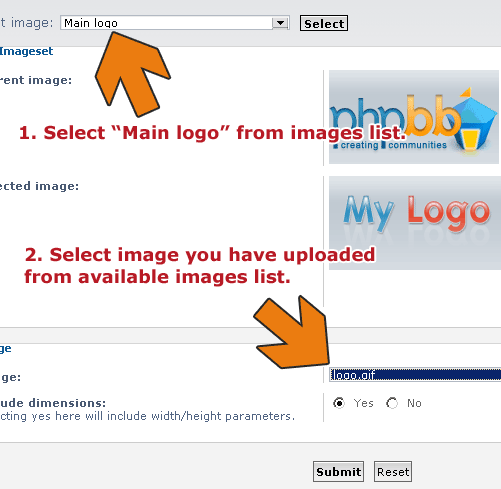Click the 'Select image you have uploaded' instruction
The height and width of the screenshot is (489, 501).
(200, 266)
